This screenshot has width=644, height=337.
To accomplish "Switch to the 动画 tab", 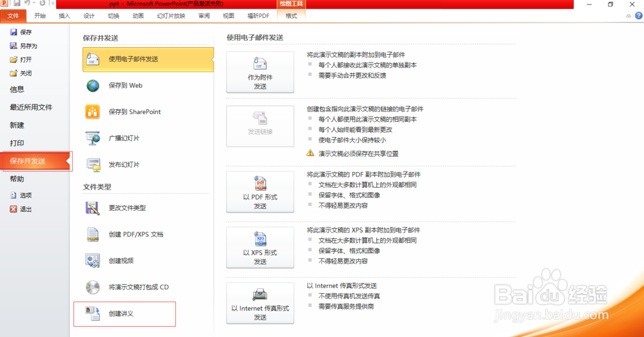I will 138,16.
